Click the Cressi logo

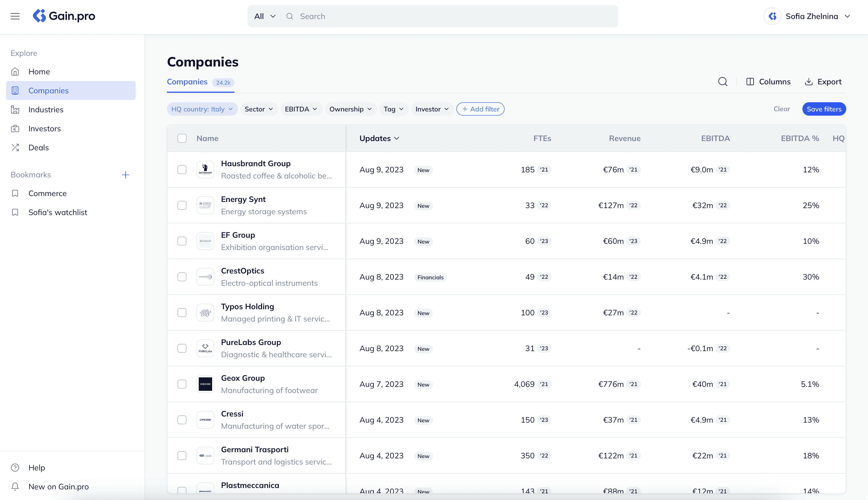pos(205,420)
